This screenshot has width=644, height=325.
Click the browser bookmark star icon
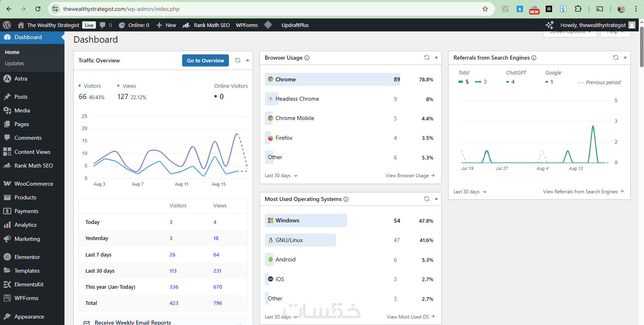tap(485, 9)
